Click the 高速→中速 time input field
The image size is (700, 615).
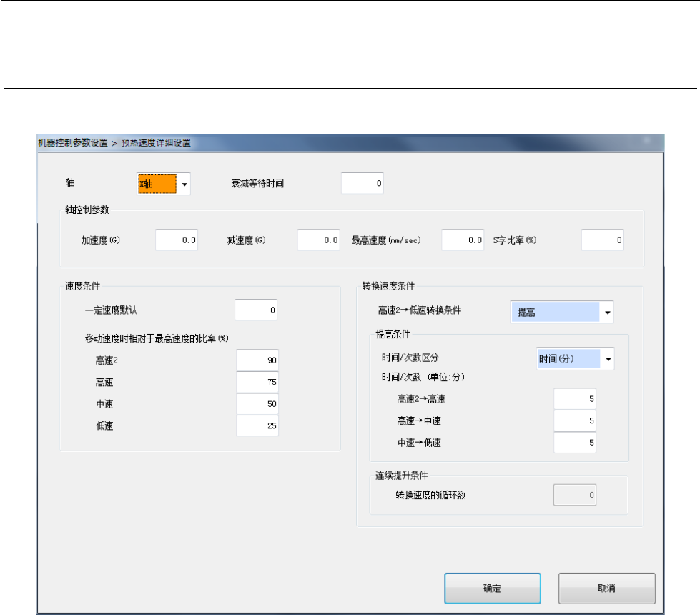tap(575, 420)
